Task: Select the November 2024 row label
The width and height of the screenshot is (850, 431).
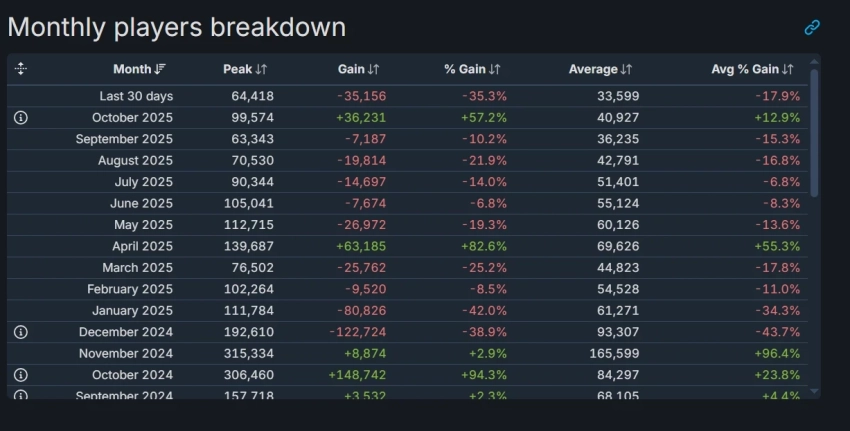Action: pos(125,353)
